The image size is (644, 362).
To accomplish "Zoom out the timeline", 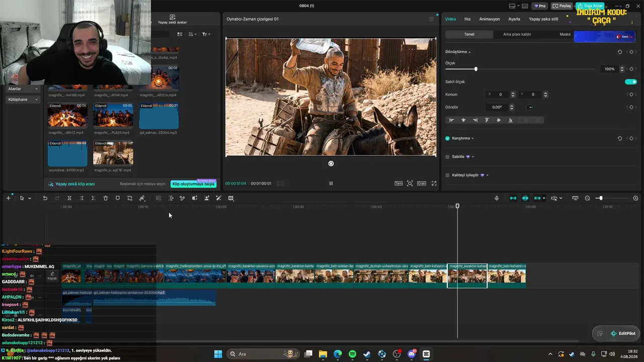I will 587,198.
